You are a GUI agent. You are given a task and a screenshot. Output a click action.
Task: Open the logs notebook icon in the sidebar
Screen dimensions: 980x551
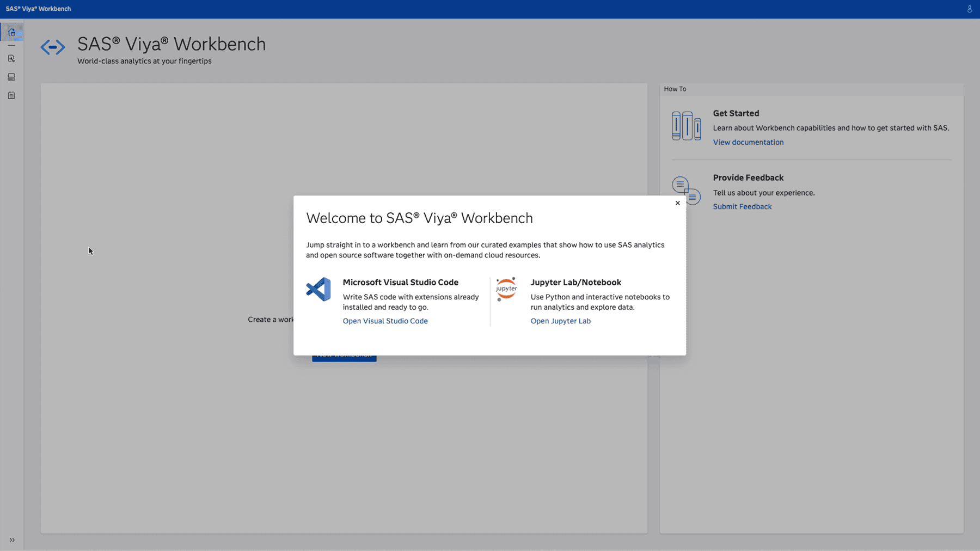[x=11, y=95]
